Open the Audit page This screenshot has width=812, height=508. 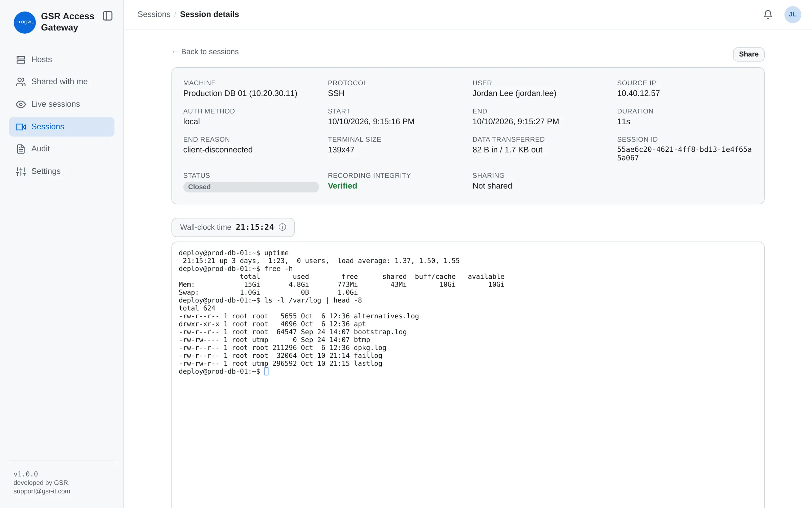(62, 149)
